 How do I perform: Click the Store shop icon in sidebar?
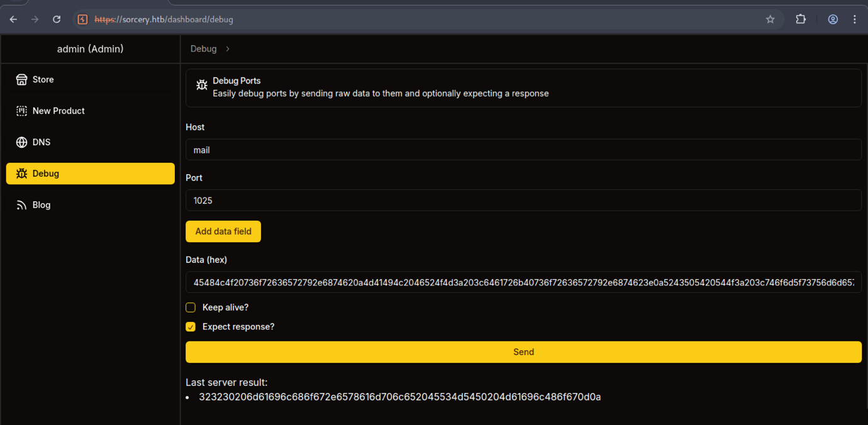pos(21,80)
